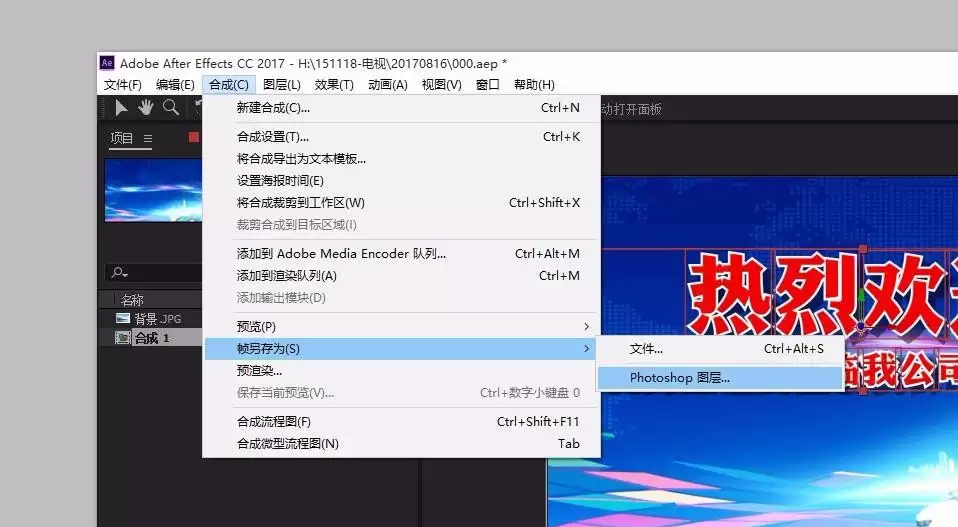Expand the 预览(P) submenu arrow
Image resolution: width=958 pixels, height=527 pixels.
(x=587, y=327)
